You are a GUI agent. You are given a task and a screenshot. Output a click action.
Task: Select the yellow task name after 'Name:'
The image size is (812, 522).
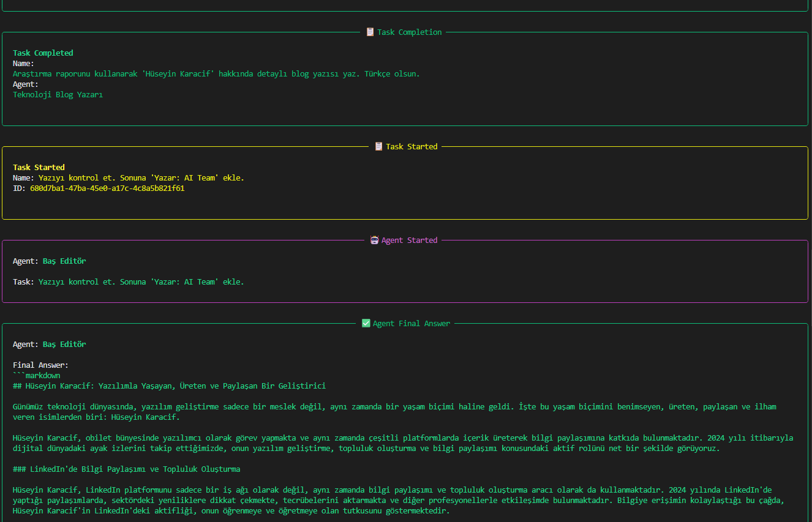pos(141,177)
